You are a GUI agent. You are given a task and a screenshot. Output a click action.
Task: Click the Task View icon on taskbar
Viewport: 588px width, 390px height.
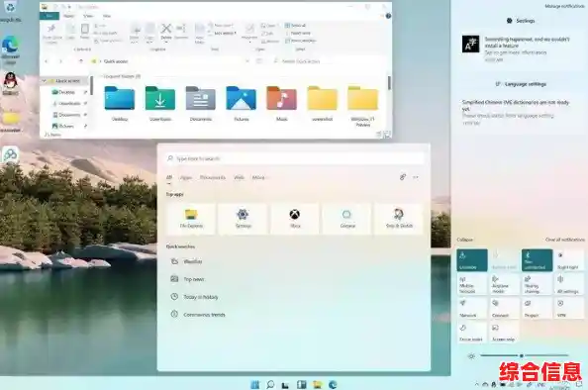coord(286,384)
